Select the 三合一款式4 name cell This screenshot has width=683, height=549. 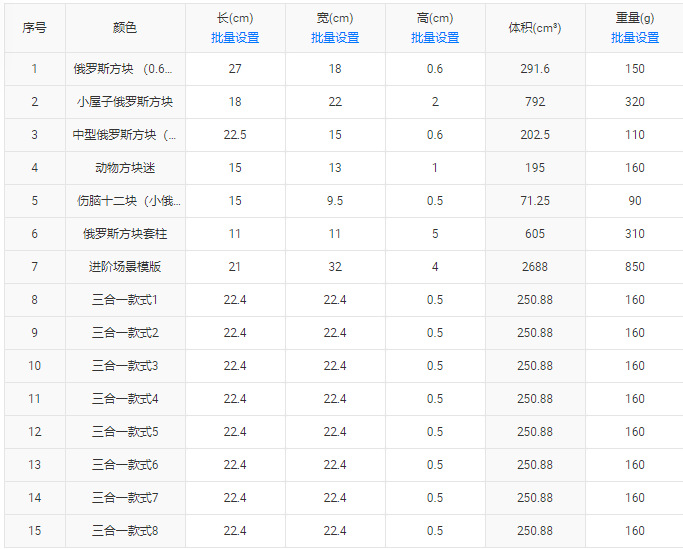(x=125, y=399)
